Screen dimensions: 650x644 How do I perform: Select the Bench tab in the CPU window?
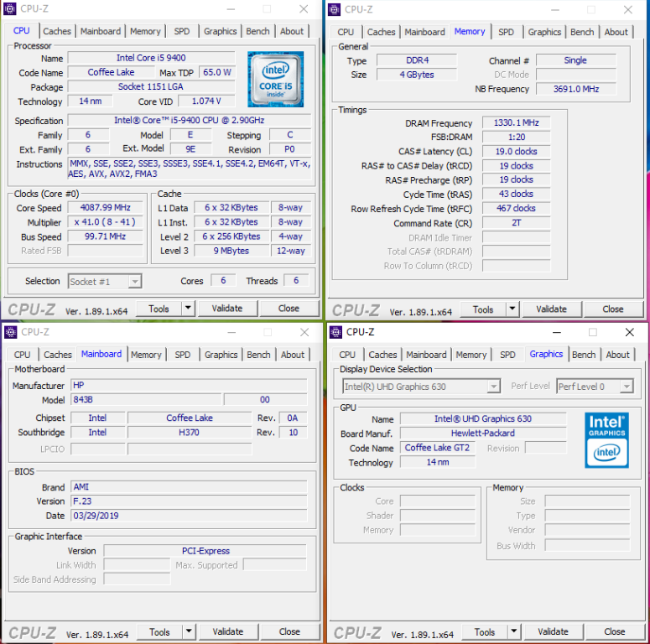[257, 32]
